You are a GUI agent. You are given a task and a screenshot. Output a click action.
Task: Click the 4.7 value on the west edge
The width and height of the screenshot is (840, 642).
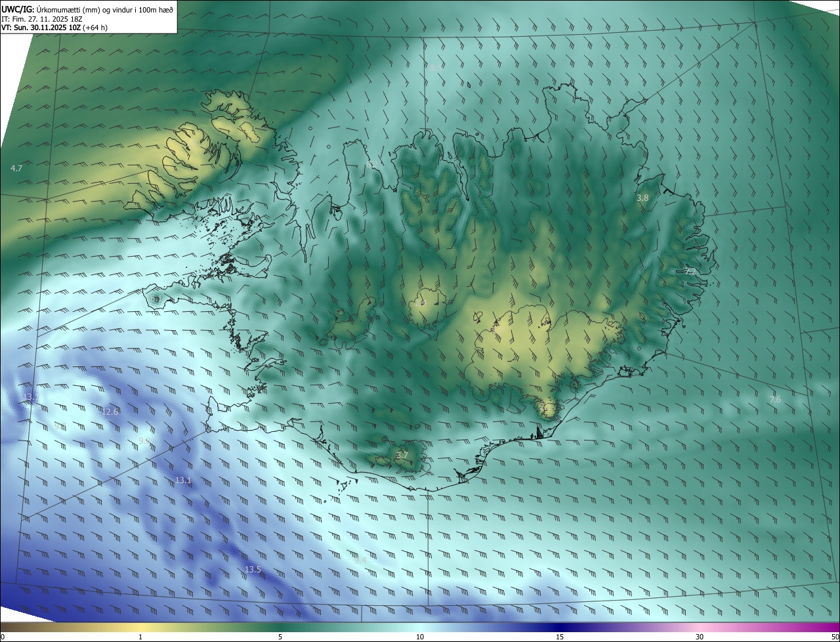[16, 169]
